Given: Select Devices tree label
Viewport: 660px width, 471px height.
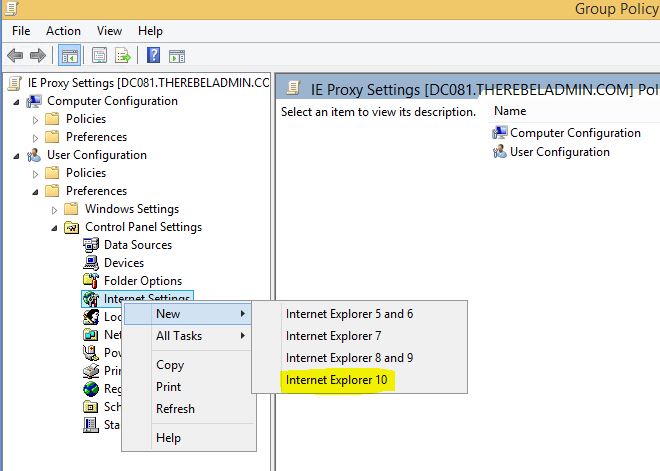Looking at the screenshot, I should click(x=124, y=263).
